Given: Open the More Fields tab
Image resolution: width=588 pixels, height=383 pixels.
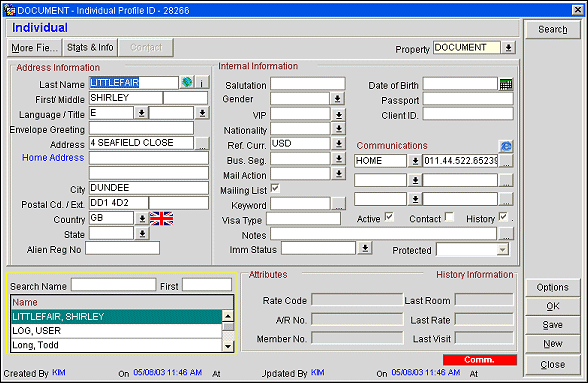Looking at the screenshot, I should point(34,48).
